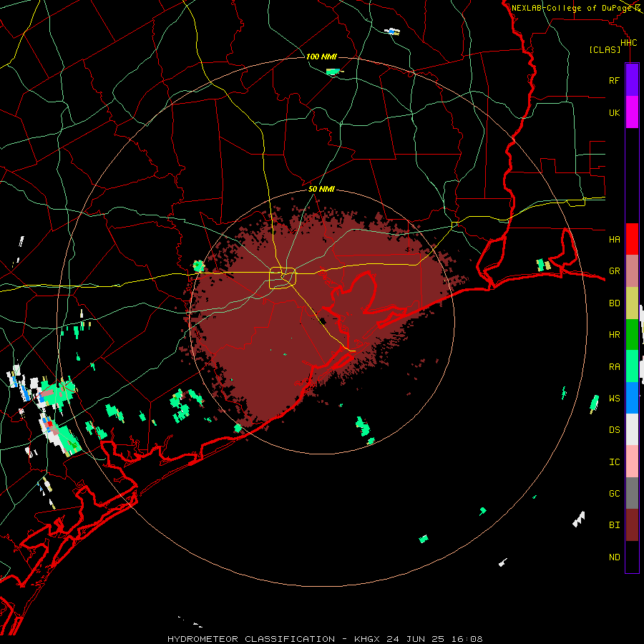Viewport: 644px width, 644px height.
Task: Click the KHGX radar site identifier
Action: 367,639
